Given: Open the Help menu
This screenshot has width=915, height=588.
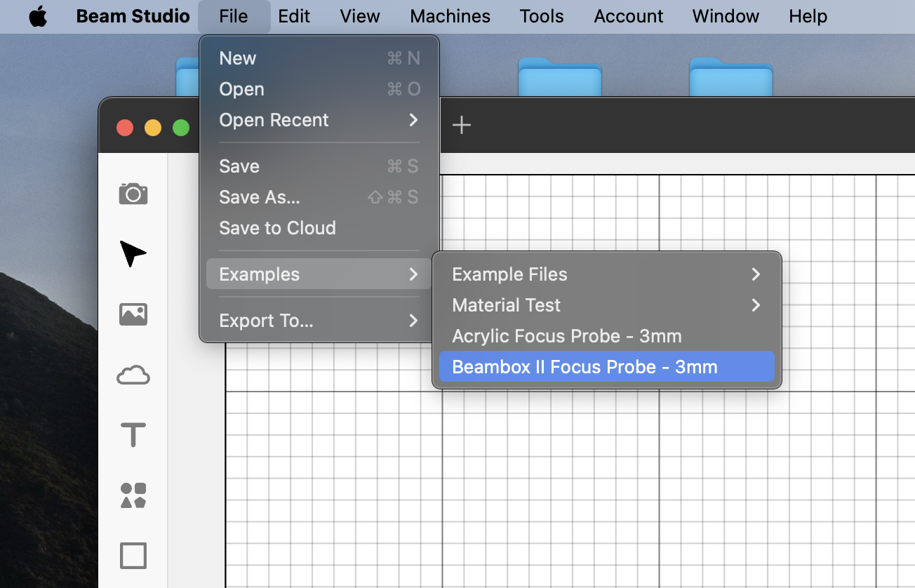Looking at the screenshot, I should (808, 16).
